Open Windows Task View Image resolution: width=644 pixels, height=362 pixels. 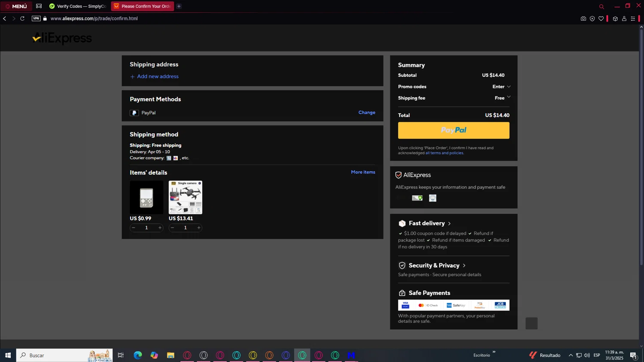(x=121, y=355)
